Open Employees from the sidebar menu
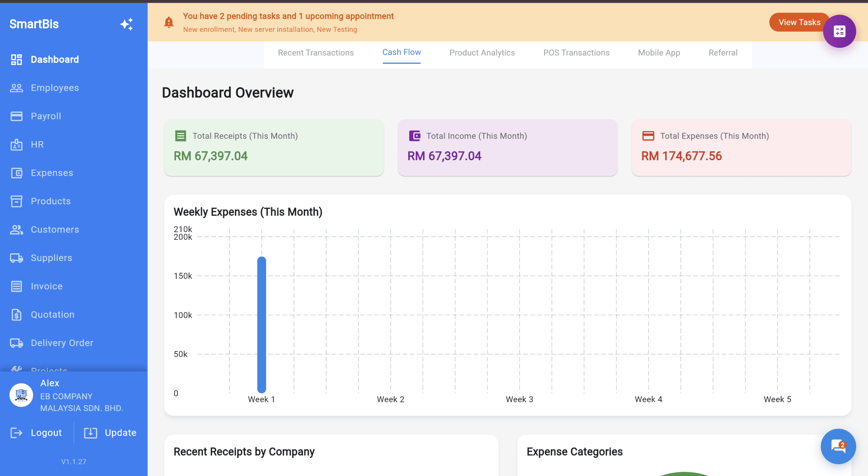This screenshot has height=476, width=868. point(55,88)
